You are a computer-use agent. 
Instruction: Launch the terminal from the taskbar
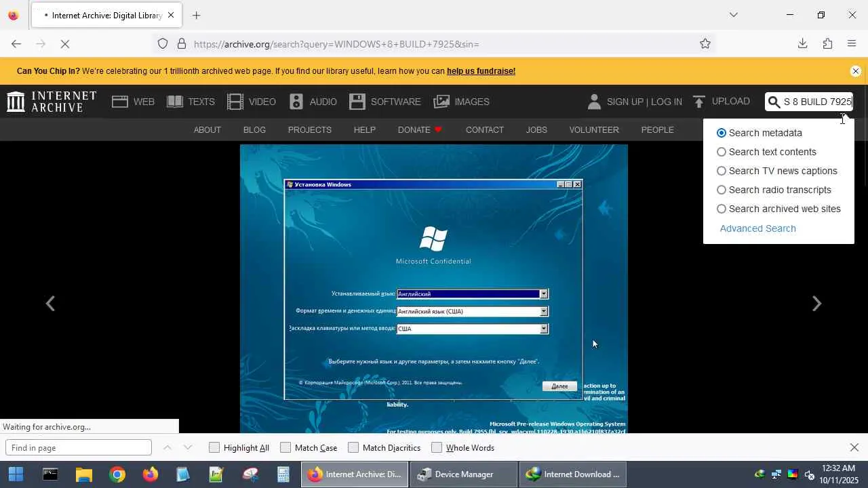point(50,474)
